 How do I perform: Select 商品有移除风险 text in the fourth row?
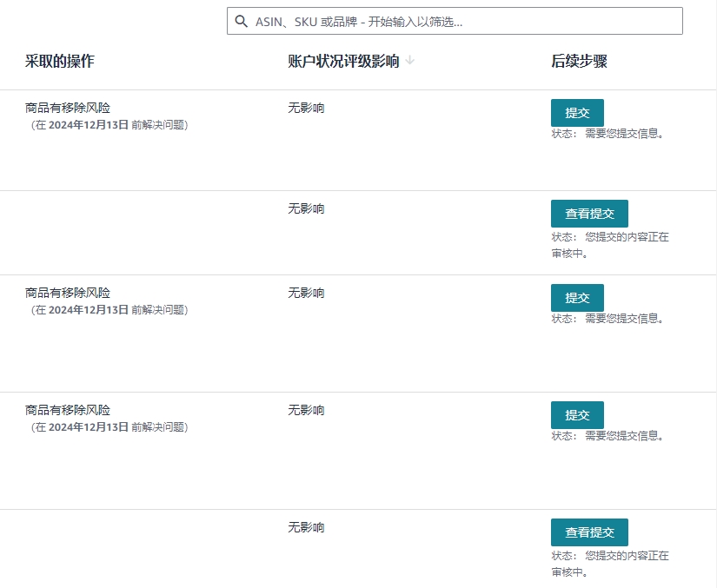tap(68, 410)
